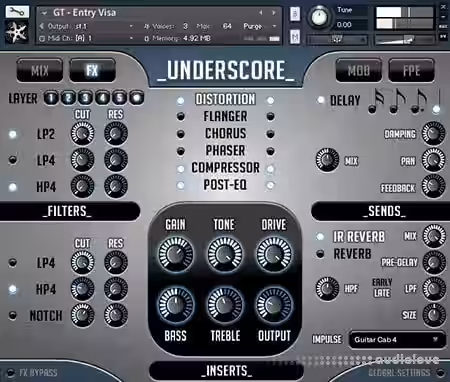This screenshot has width=450, height=382.
Task: Select the DISTORTION insert effect
Action: pos(225,99)
